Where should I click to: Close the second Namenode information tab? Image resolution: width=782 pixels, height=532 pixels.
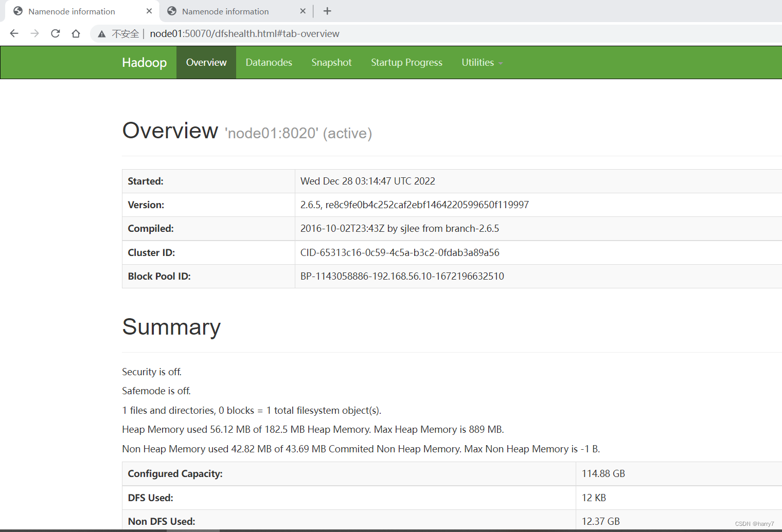tap(303, 11)
